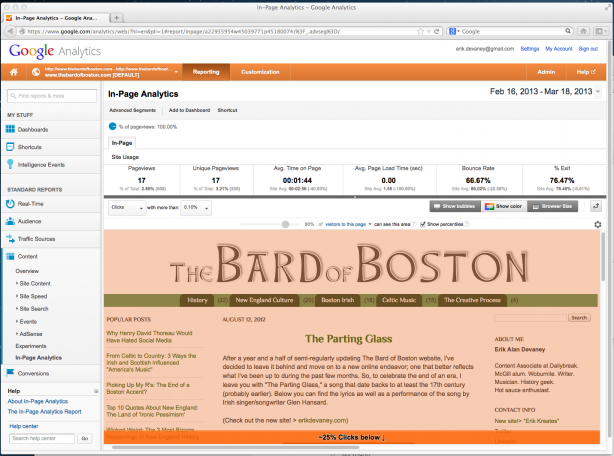The width and height of the screenshot is (614, 456).
Task: Click Add to Dashboard
Action: (190, 110)
